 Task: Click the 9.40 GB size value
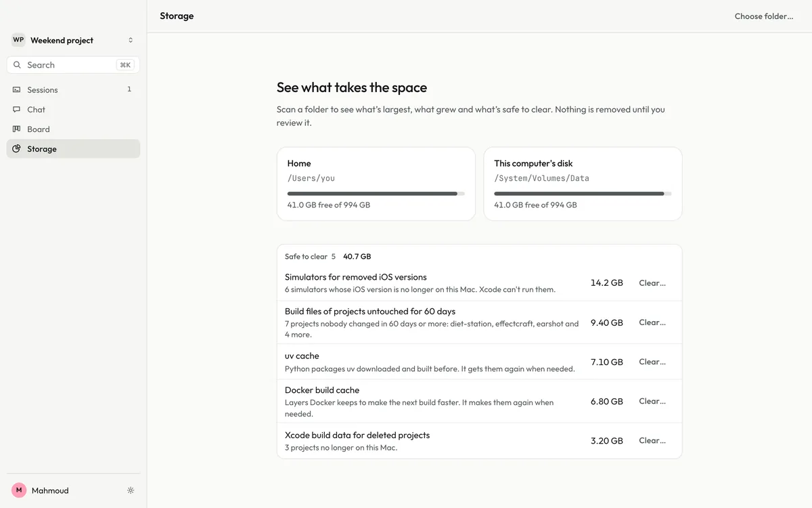click(x=607, y=322)
